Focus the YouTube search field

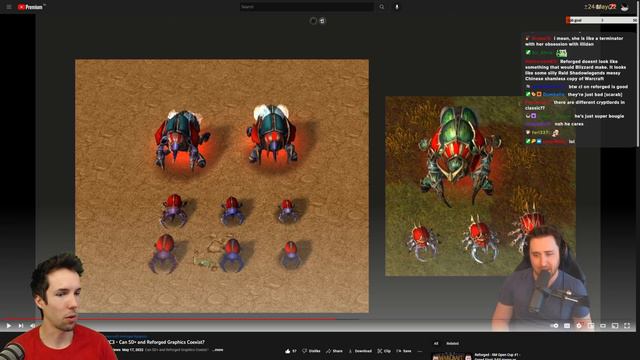click(x=307, y=7)
